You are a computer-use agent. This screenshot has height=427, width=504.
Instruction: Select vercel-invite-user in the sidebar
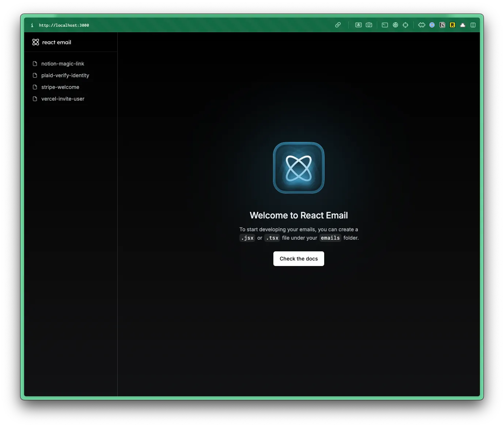click(62, 99)
